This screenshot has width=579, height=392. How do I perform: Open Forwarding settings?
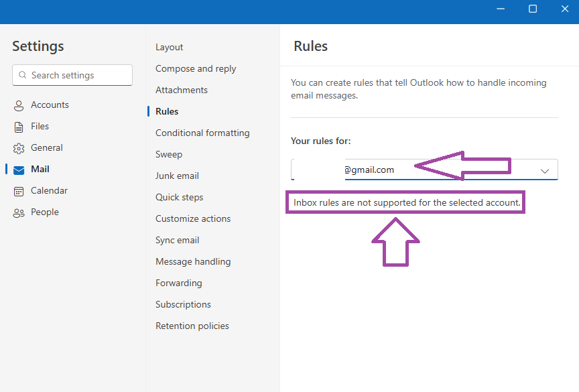(179, 283)
